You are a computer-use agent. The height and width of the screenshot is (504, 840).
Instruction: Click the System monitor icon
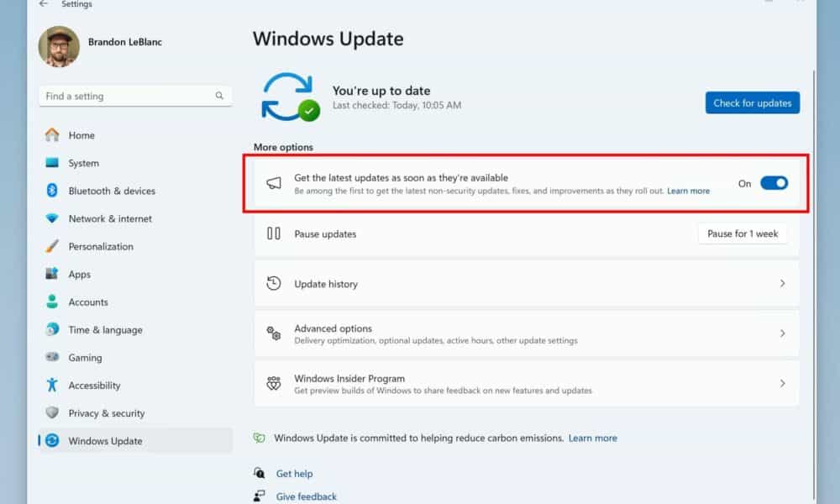[x=52, y=162]
